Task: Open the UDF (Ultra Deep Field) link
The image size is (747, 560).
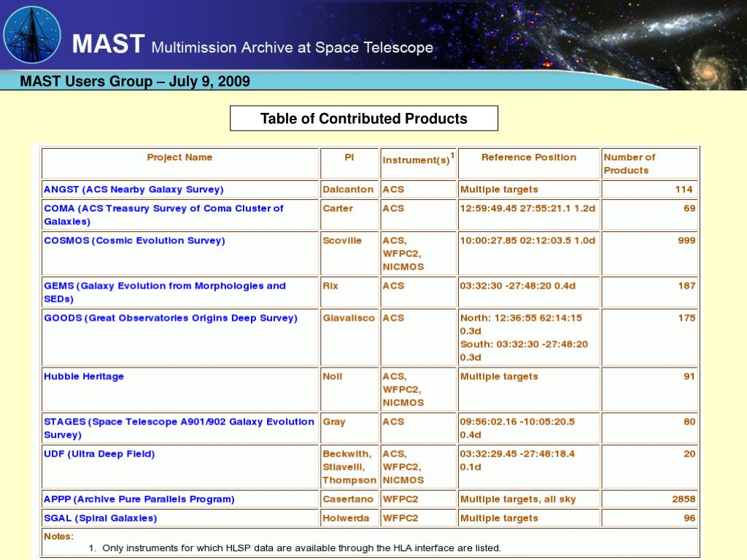Action: 99,454
